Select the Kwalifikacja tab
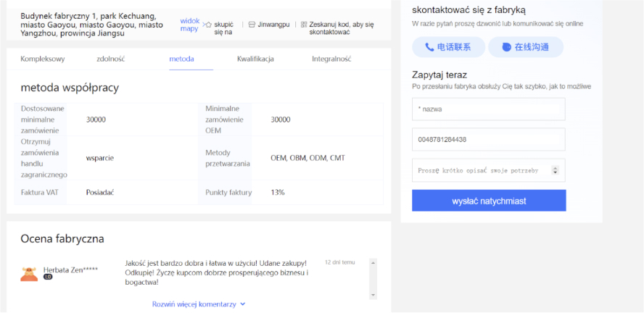644x313 pixels. point(255,59)
